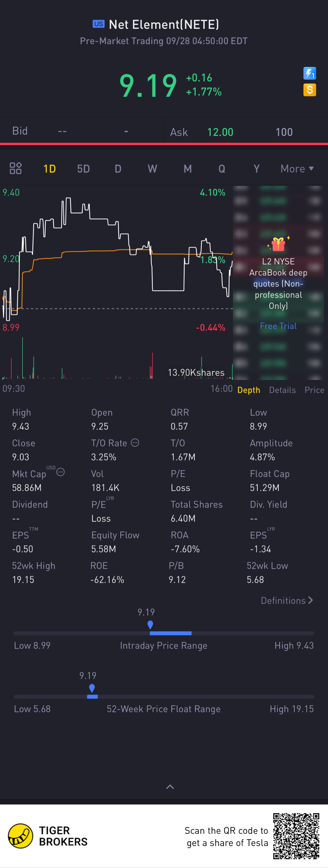Expand the More timeframe dropdown
This screenshot has height=868, width=328.
pyautogui.click(x=297, y=168)
